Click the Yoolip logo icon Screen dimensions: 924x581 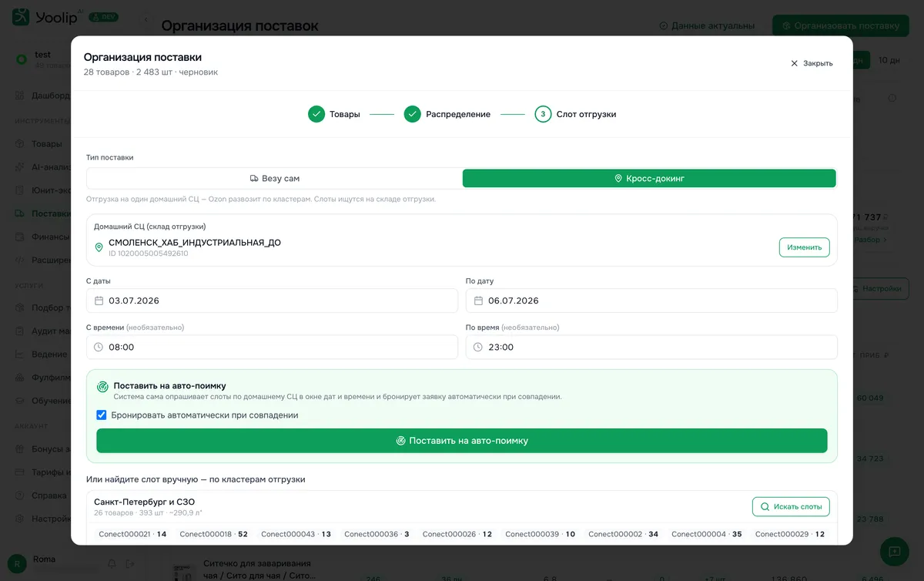pos(21,17)
